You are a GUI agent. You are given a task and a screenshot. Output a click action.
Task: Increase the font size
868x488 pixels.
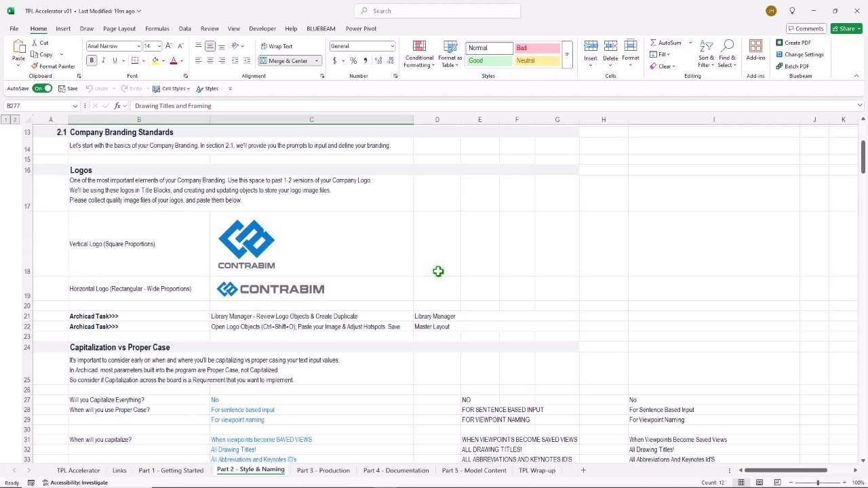[x=170, y=46]
